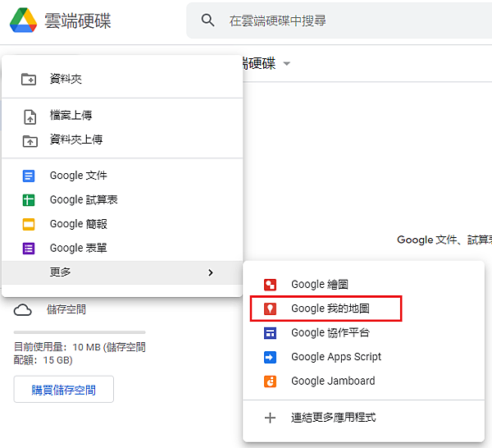Click the 目前使用量 10 MB usage text
This screenshot has height=448, width=492.
point(80,354)
